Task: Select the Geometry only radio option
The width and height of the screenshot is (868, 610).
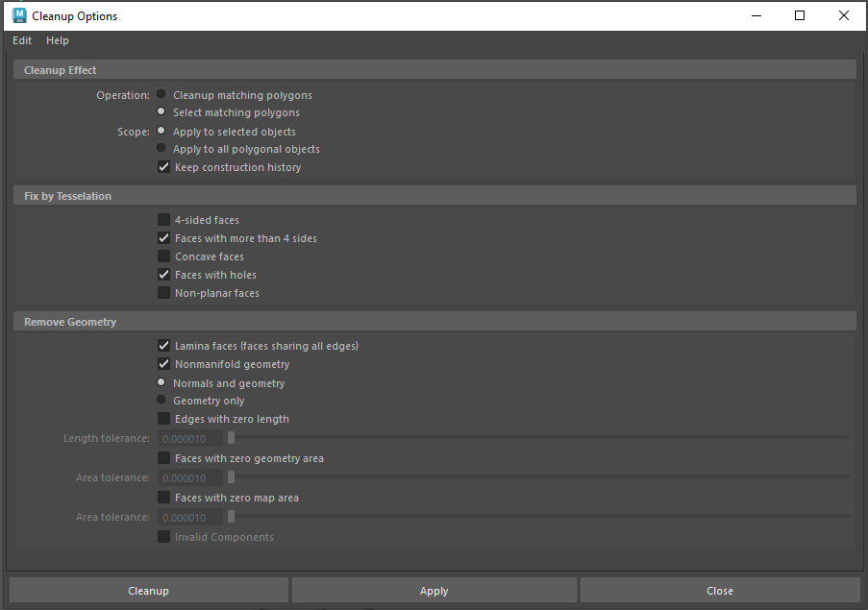Action: click(161, 401)
